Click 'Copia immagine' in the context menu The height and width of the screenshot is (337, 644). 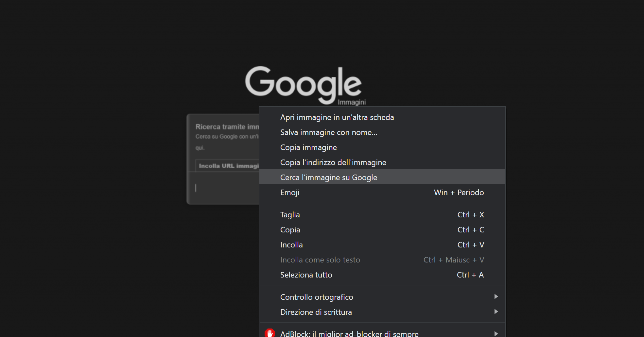tap(308, 147)
